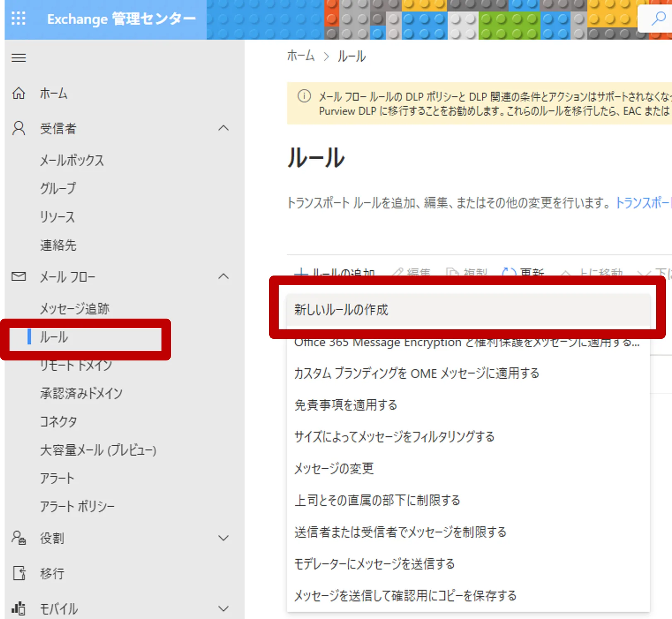Open the app launcher waffle icon
Viewport: 672px width, 619px height.
18,19
